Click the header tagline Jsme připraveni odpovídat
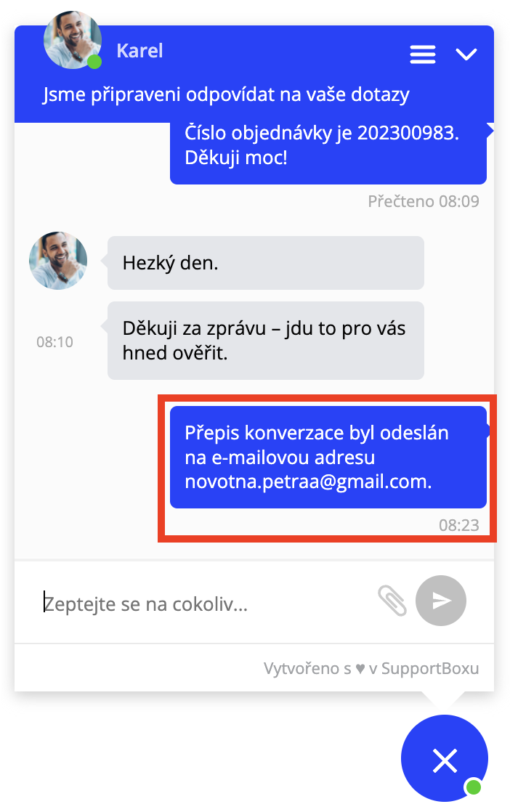 pyautogui.click(x=226, y=94)
